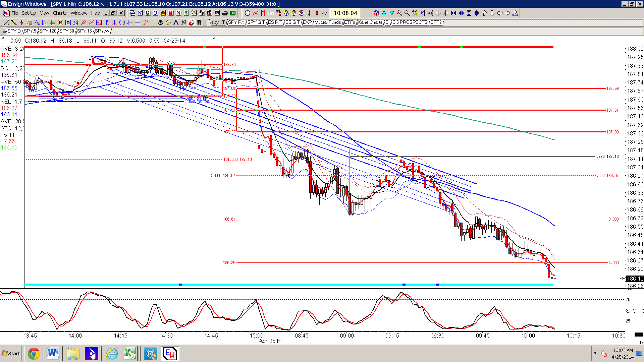Click the red down-arrow marker tool
Viewport: 644px width, 362px height.
pyautogui.click(x=22, y=22)
